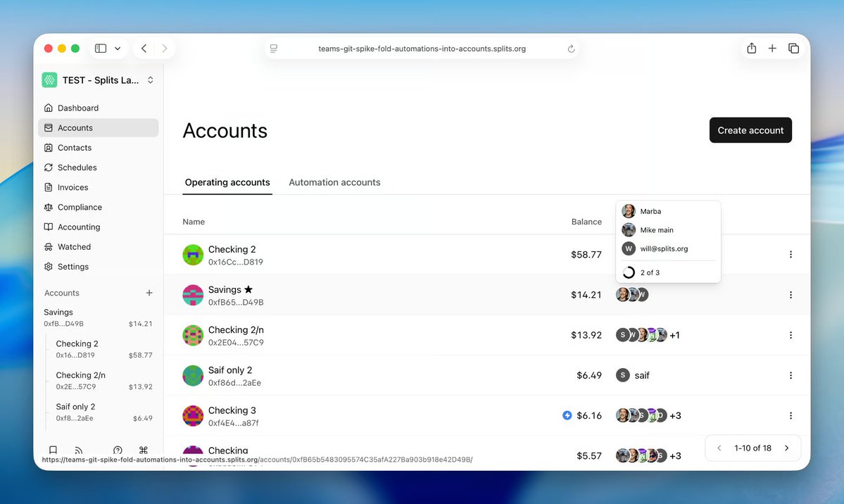This screenshot has height=504, width=844.
Task: Open Invoices in the sidebar
Action: [99, 187]
